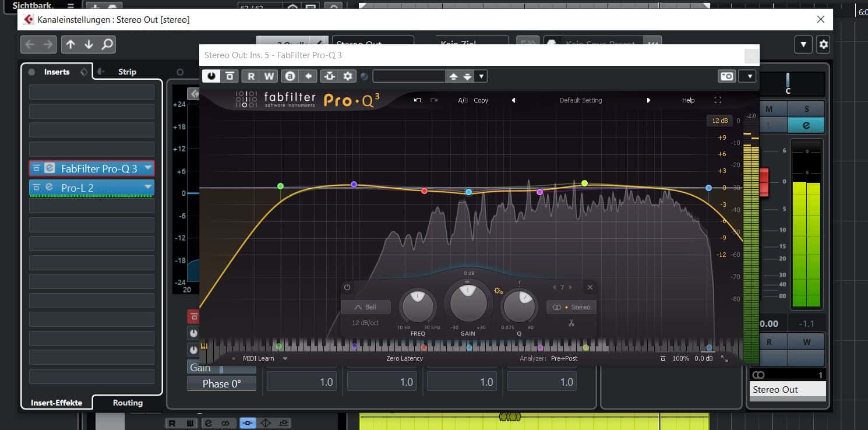The width and height of the screenshot is (868, 430).
Task: Click the split band scissors icon
Action: 571,323
